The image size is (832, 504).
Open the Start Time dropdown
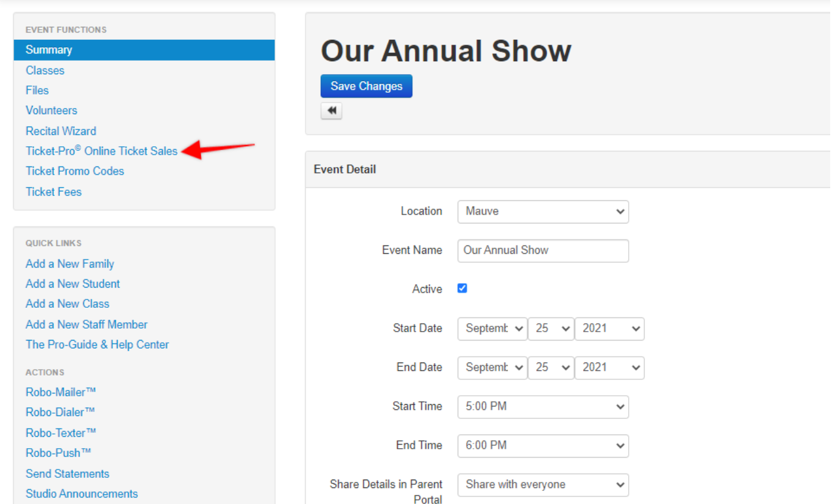(543, 407)
